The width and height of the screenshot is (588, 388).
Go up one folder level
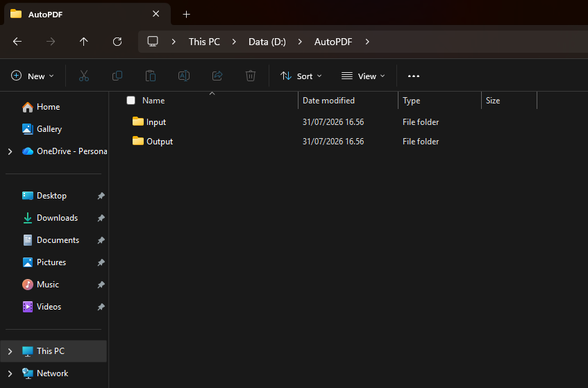83,42
